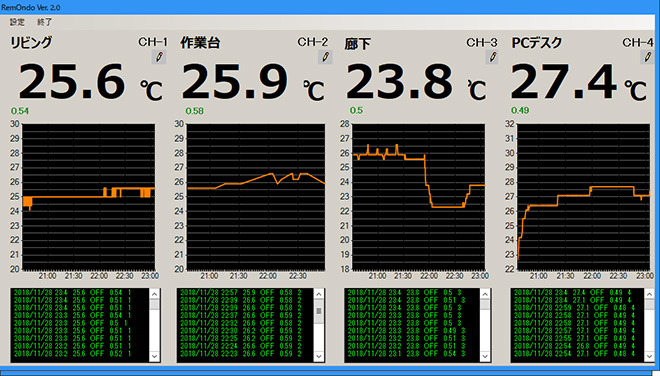This screenshot has width=660, height=376.
Task: Click the CH-2 log scroll down arrow
Action: 319,356
